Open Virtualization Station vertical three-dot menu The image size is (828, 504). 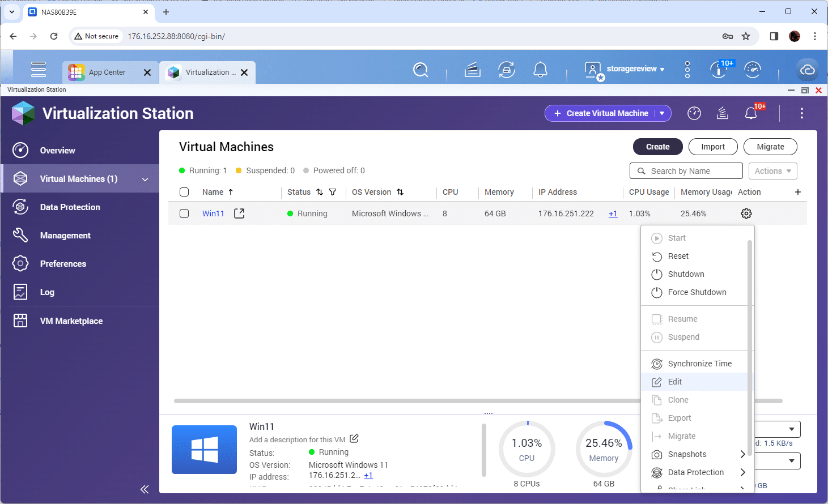coord(801,113)
